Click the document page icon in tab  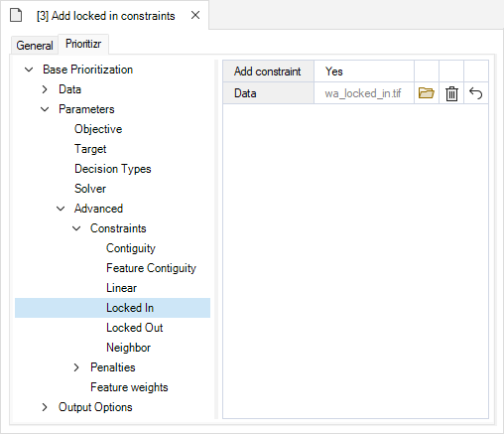point(16,15)
